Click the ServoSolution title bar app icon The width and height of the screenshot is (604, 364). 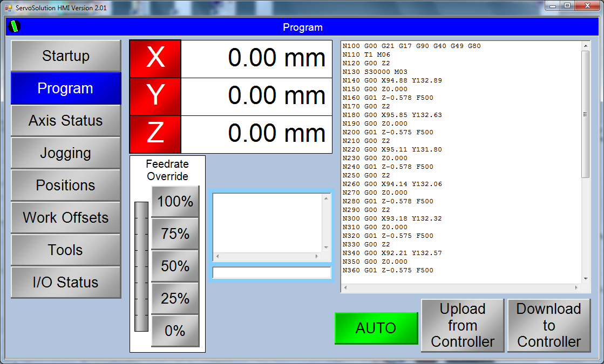click(x=8, y=8)
